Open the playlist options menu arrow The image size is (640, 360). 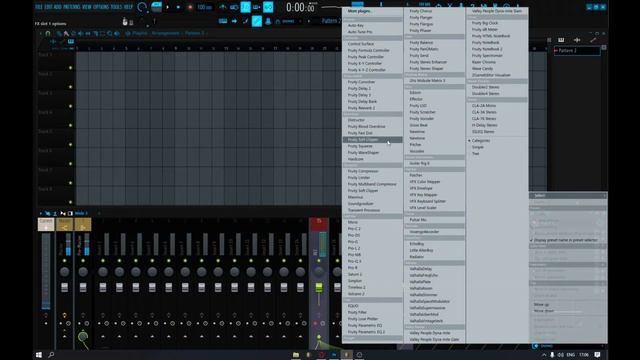pyautogui.click(x=40, y=33)
